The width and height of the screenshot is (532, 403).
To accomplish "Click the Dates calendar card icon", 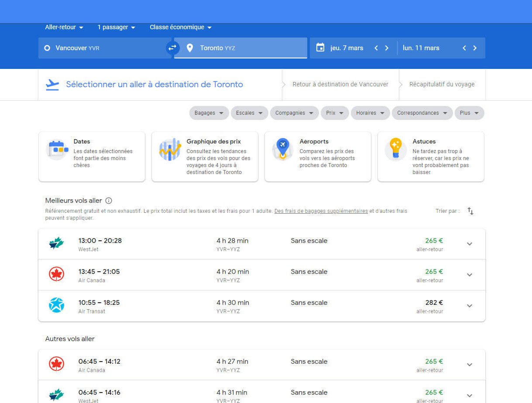I will pyautogui.click(x=57, y=149).
